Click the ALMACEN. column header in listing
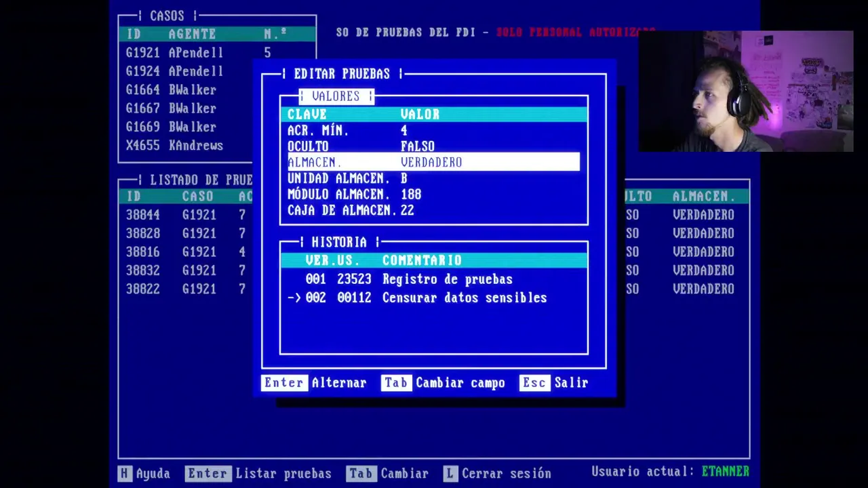Viewport: 868px width, 488px height. click(704, 196)
